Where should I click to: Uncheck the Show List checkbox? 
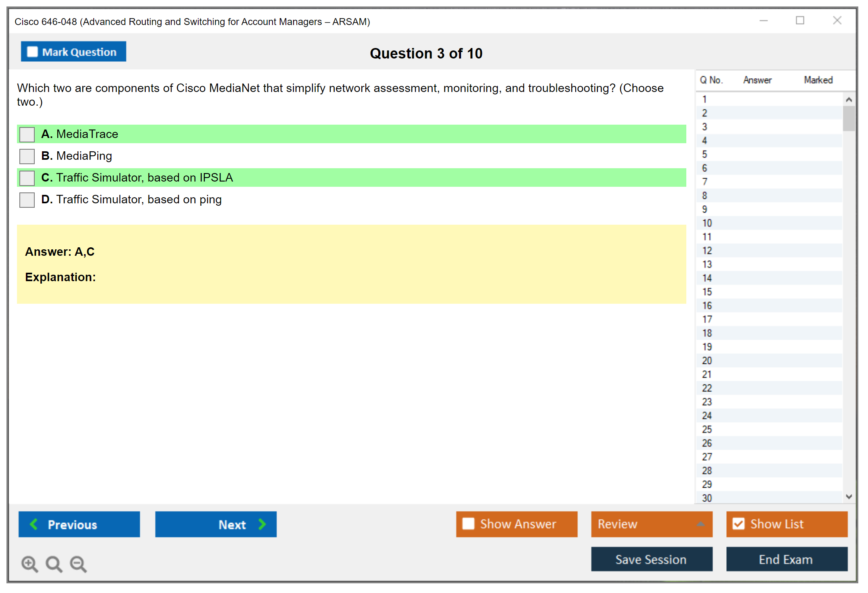click(x=738, y=524)
